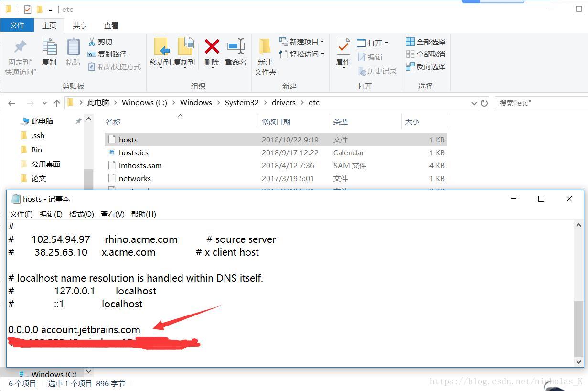Click the hosts.ics calendar file icon
The image size is (588, 391).
[x=112, y=152]
